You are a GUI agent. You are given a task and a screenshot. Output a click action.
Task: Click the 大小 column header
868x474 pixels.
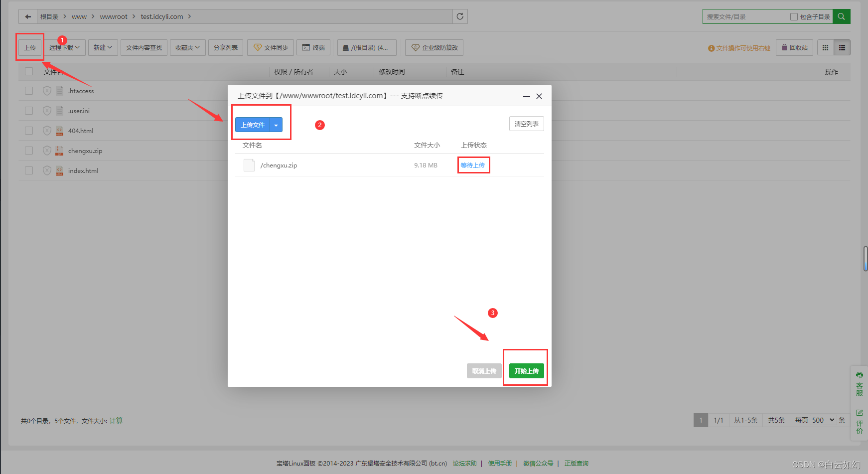point(340,72)
